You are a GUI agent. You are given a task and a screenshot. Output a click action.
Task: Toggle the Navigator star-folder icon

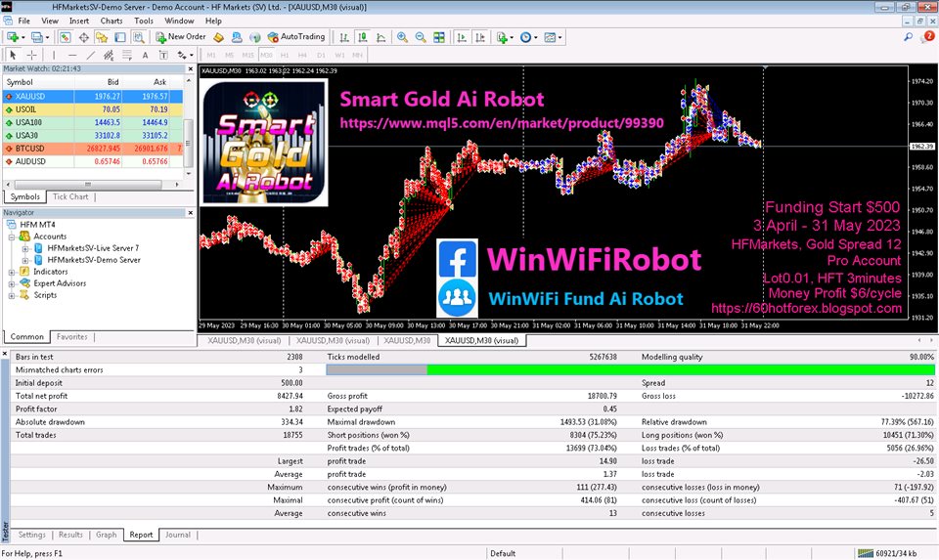pos(102,37)
